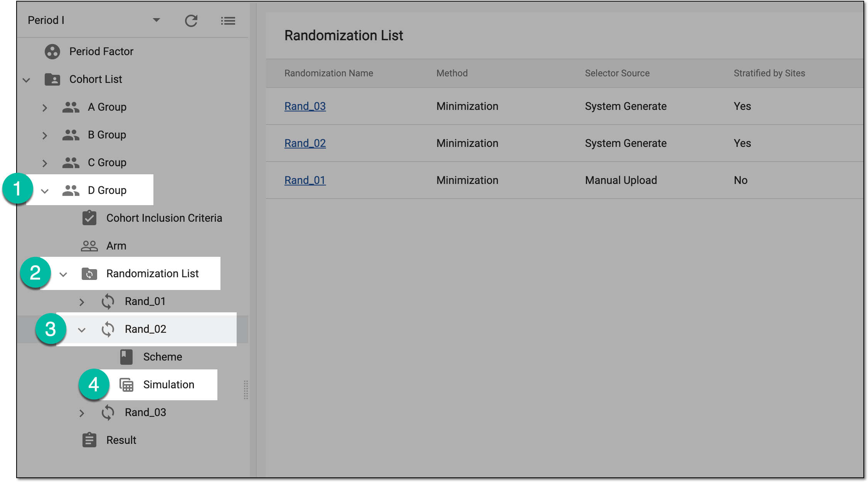Click the Selector Source column header
Screen dimensions: 868x482
617,73
